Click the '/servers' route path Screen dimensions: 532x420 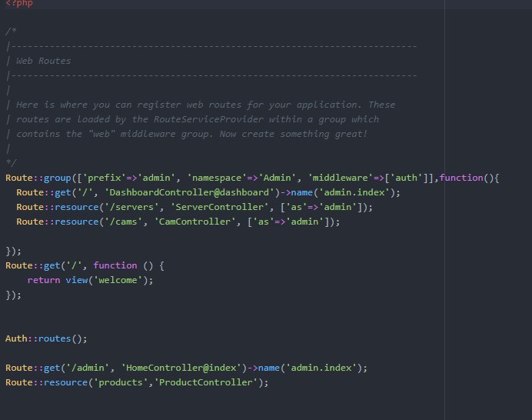131,207
